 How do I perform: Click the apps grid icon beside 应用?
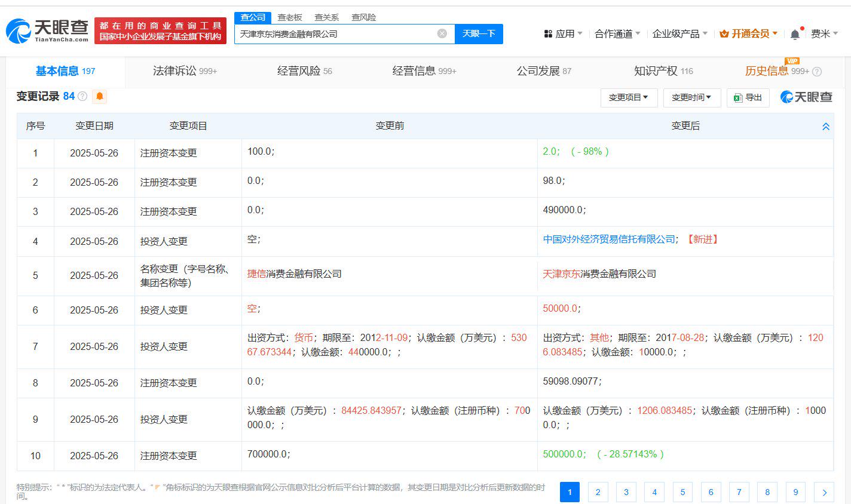549,33
